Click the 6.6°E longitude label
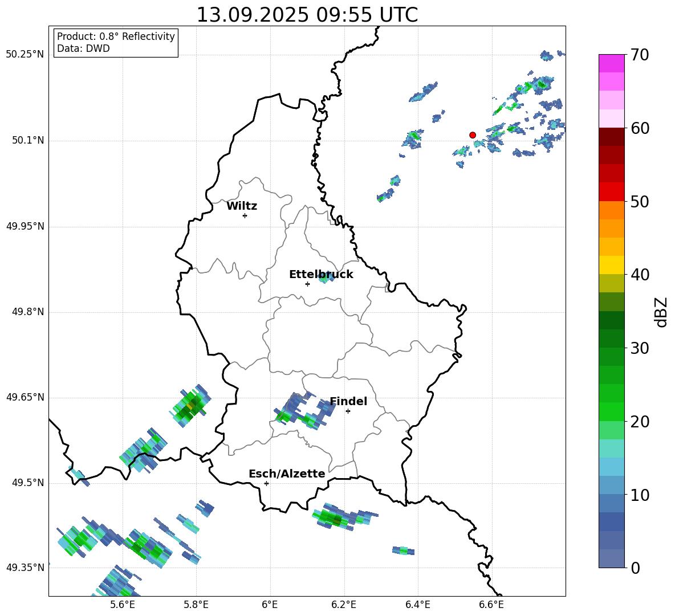The height and width of the screenshot is (616, 675). [x=491, y=605]
